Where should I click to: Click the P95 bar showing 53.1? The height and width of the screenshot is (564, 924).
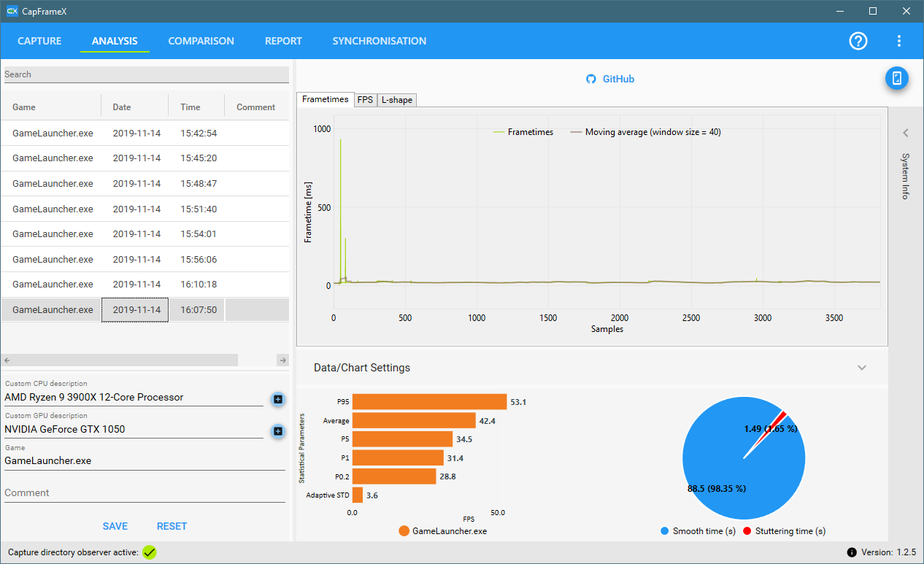point(429,401)
